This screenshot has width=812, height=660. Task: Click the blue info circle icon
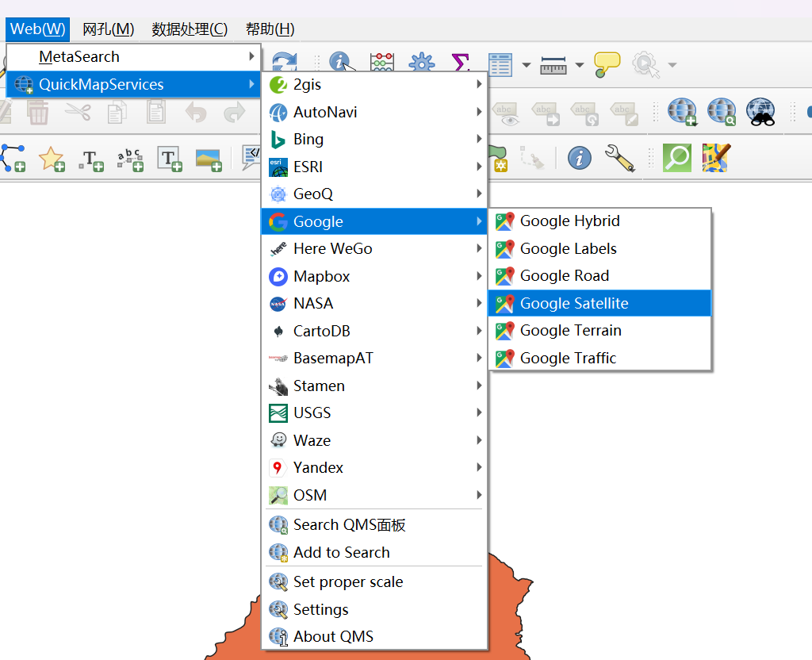coord(580,158)
